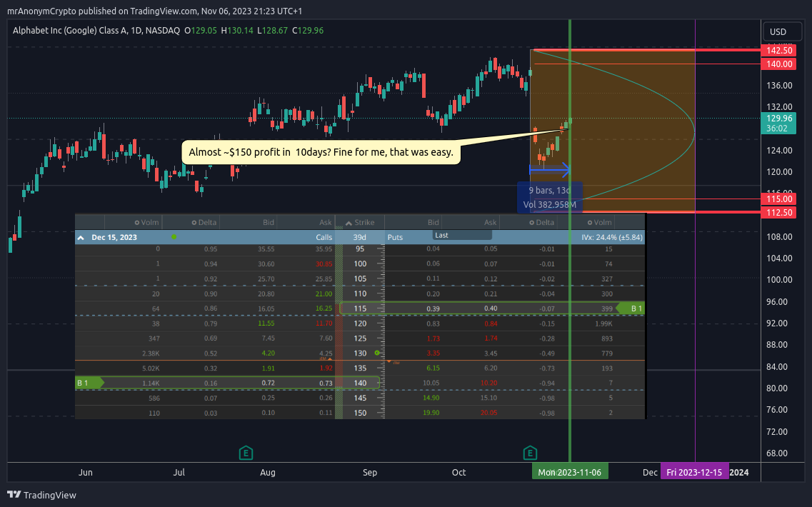The width and height of the screenshot is (812, 507).
Task: Click the 16.25 call ask at strike 115
Action: [x=324, y=308]
